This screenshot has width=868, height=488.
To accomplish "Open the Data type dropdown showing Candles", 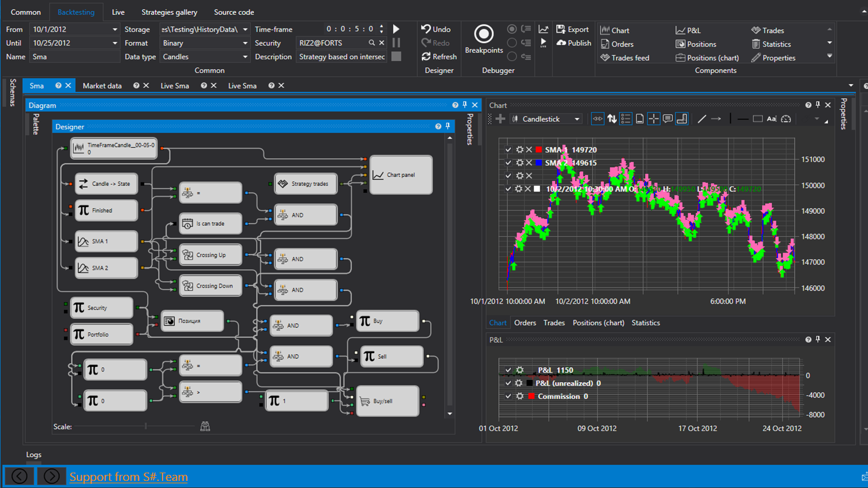I will point(245,56).
